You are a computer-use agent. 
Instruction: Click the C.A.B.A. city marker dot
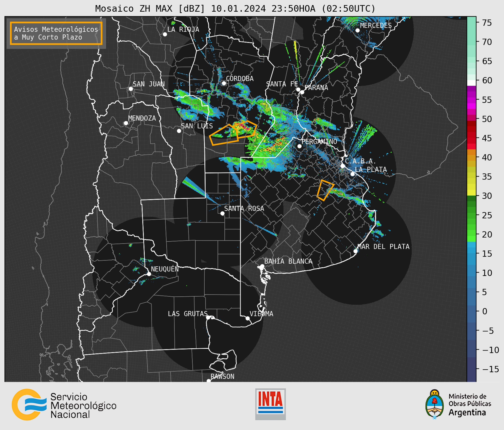click(x=343, y=166)
